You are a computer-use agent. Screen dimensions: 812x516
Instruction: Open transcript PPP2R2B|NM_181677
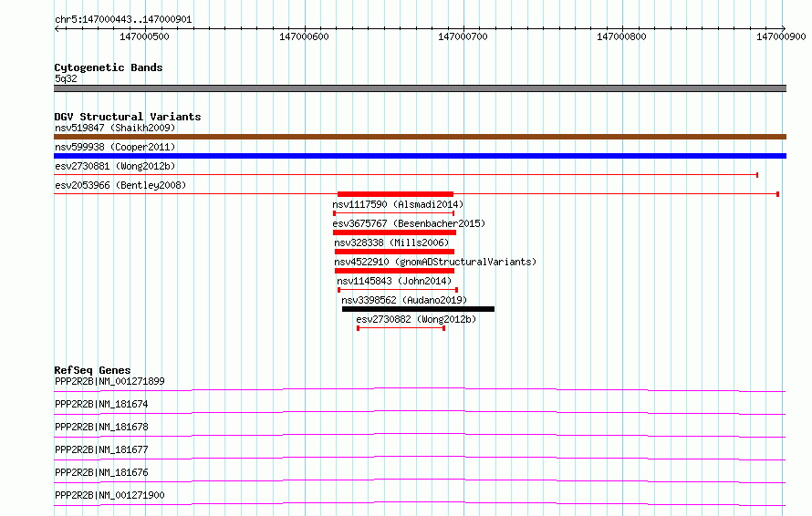tap(101, 449)
